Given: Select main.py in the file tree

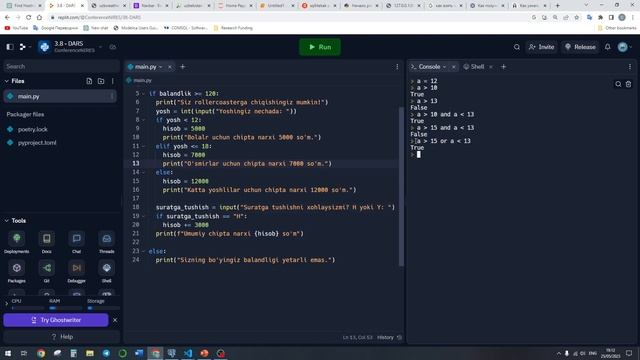Looking at the screenshot, I should (60, 96).
